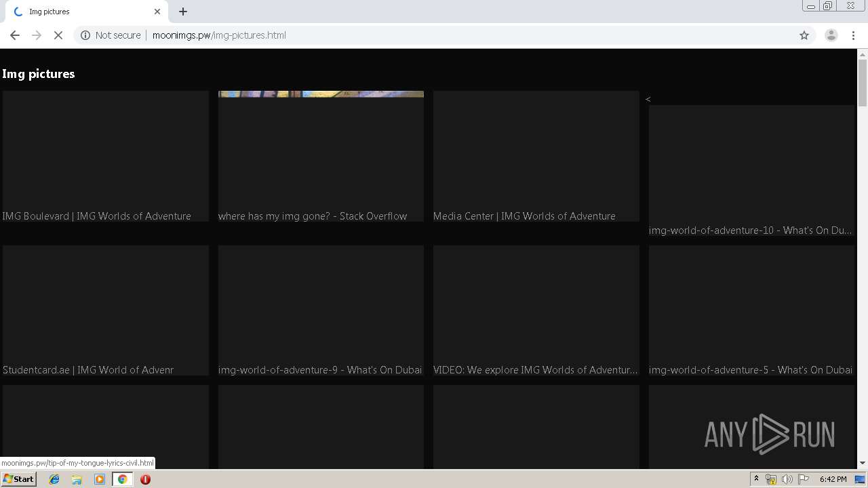
Task: Show hidden system tray icons
Action: [x=756, y=479]
